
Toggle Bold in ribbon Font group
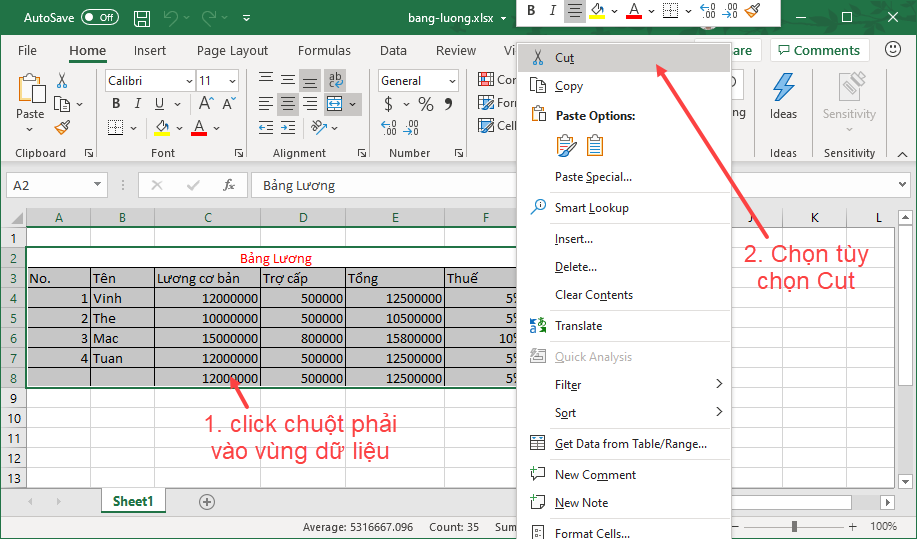point(116,103)
